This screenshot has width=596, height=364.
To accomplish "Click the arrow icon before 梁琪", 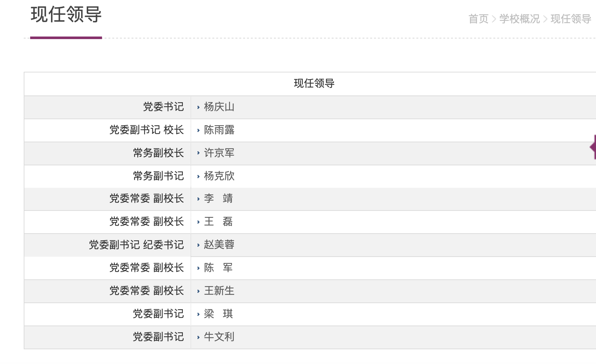I will pyautogui.click(x=199, y=314).
